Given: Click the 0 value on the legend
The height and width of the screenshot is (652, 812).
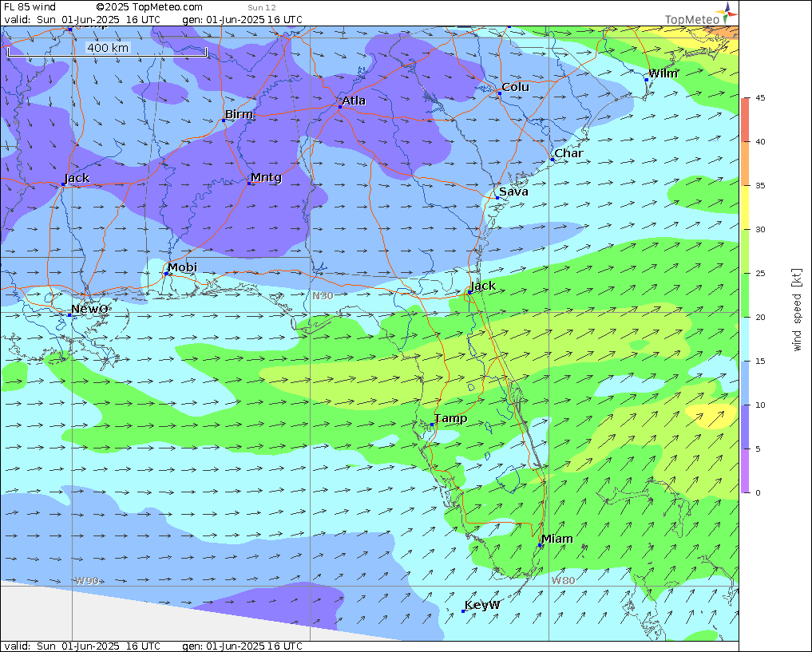Looking at the screenshot, I should [758, 493].
